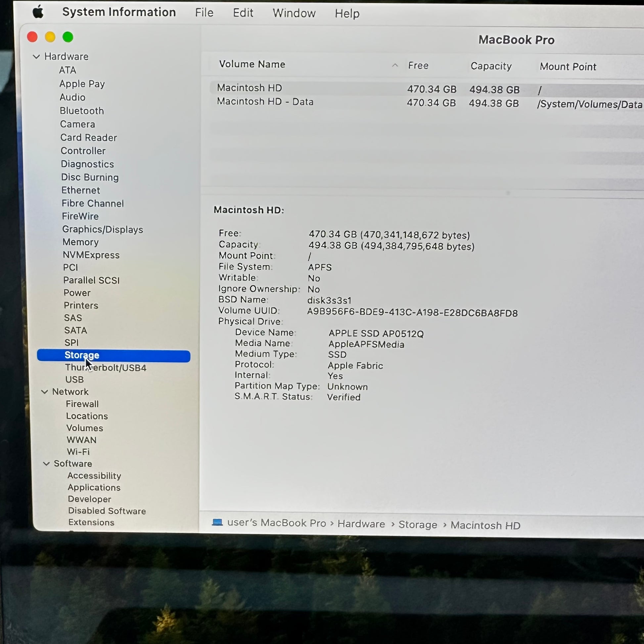Viewport: 644px width, 644px height.
Task: Select Card Reader in the sidebar
Action: [x=89, y=138]
